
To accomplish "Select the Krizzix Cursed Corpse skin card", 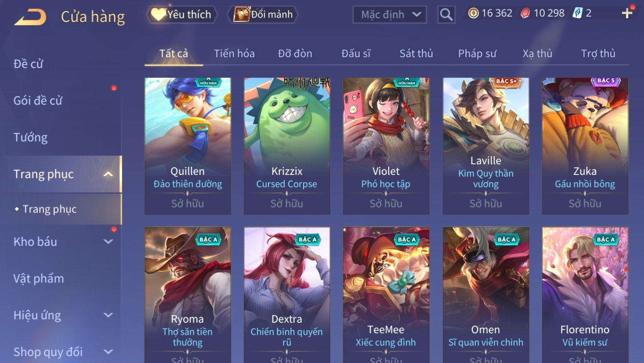I will point(287,146).
